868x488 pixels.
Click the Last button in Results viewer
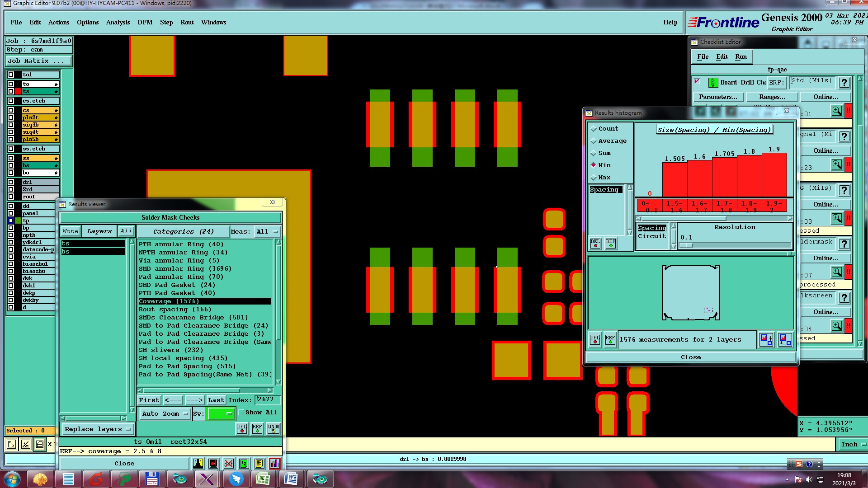tap(216, 400)
